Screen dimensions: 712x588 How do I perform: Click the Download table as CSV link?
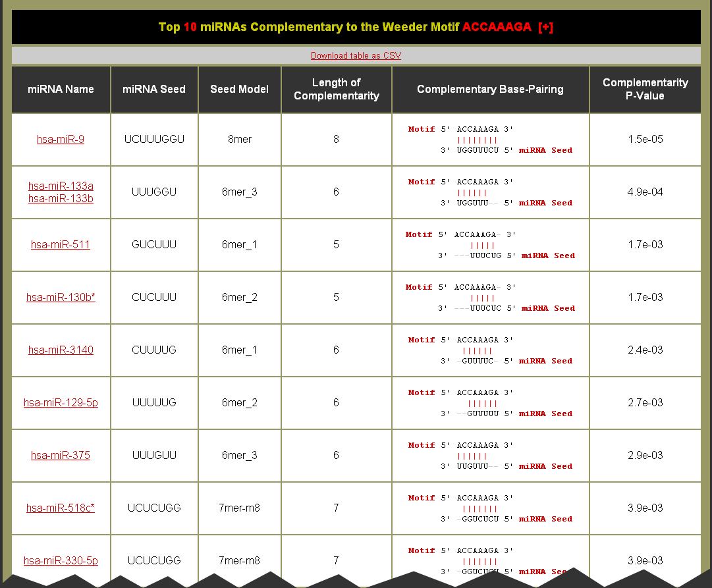[356, 55]
